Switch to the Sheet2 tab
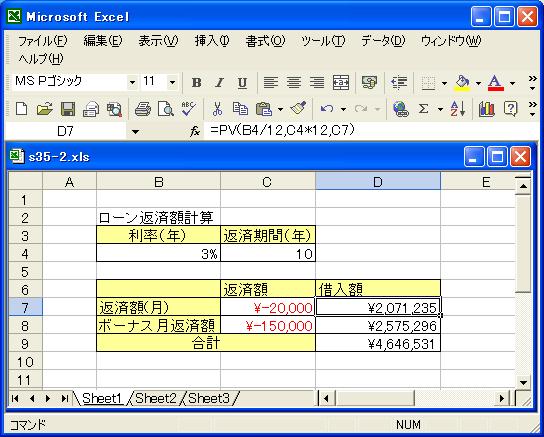544x437 pixels. tap(156, 399)
